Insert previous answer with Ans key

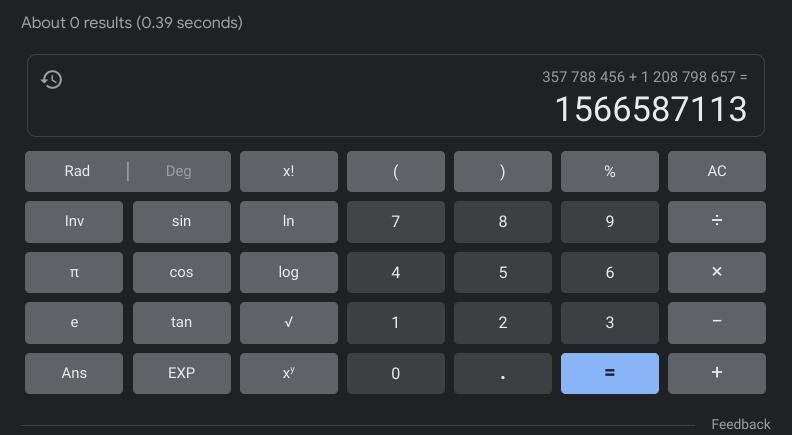point(74,373)
